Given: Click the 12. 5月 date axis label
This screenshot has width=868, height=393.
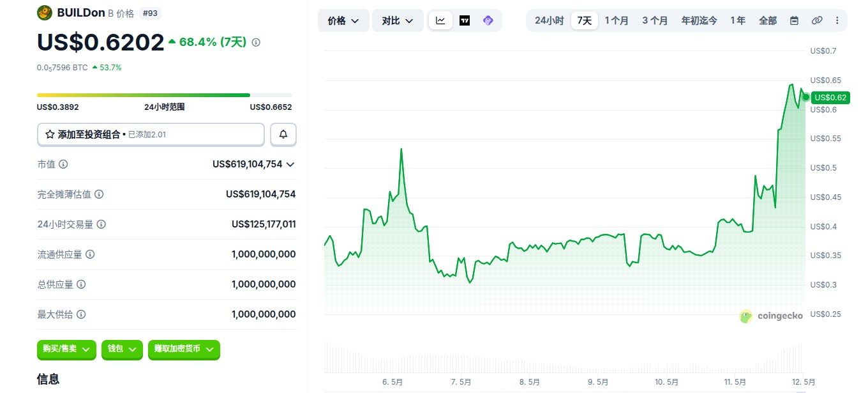Looking at the screenshot, I should [x=802, y=382].
